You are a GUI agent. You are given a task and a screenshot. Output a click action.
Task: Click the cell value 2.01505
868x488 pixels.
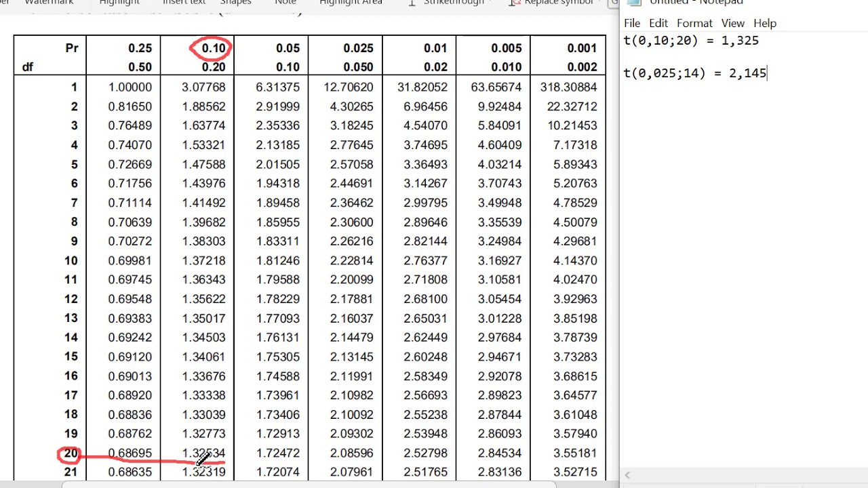point(277,164)
